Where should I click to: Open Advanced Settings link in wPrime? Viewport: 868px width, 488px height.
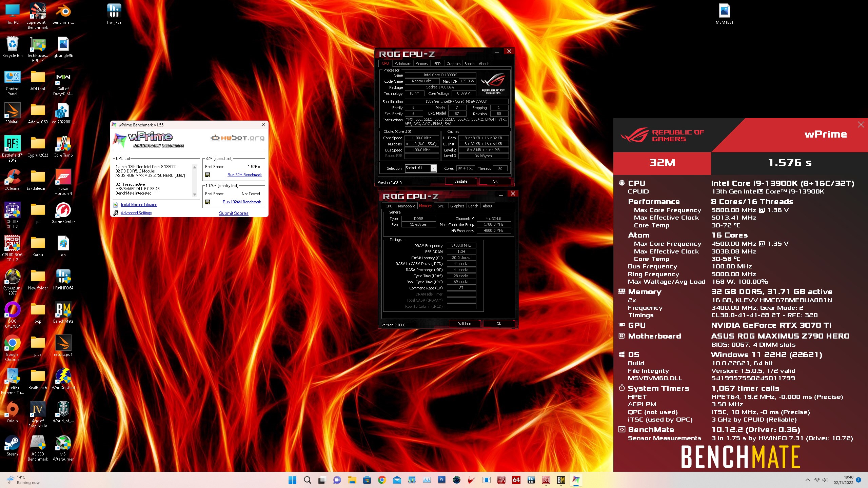point(136,213)
